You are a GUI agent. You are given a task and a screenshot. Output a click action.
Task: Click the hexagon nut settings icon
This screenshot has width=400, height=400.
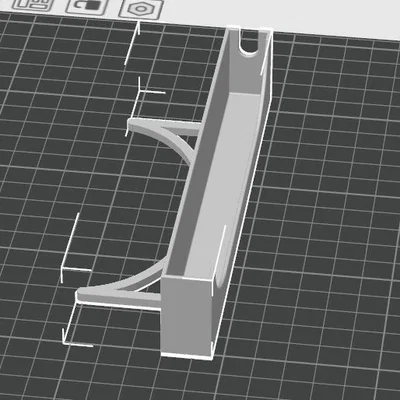(x=141, y=9)
